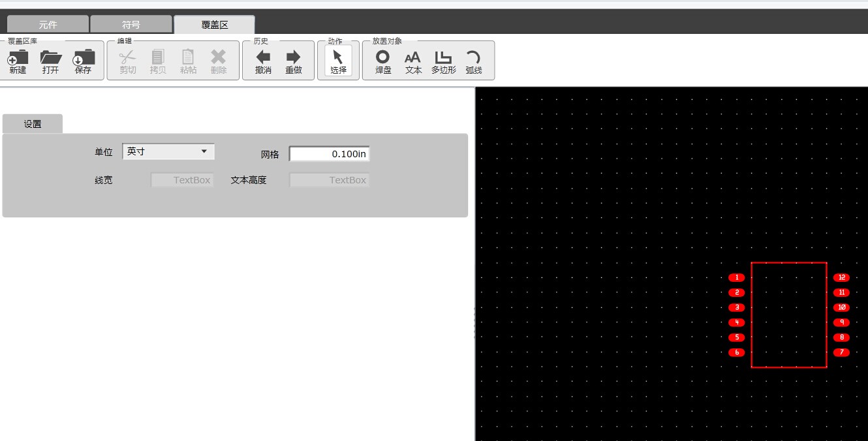Select pad 9 on the footprint
Screen dimensions: 868x441
point(842,322)
